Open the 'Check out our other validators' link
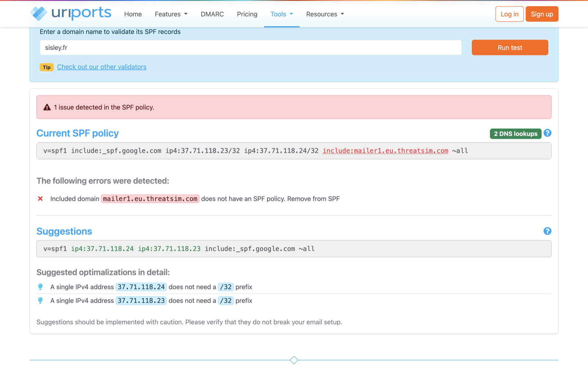The height and width of the screenshot is (373, 588). 102,67
